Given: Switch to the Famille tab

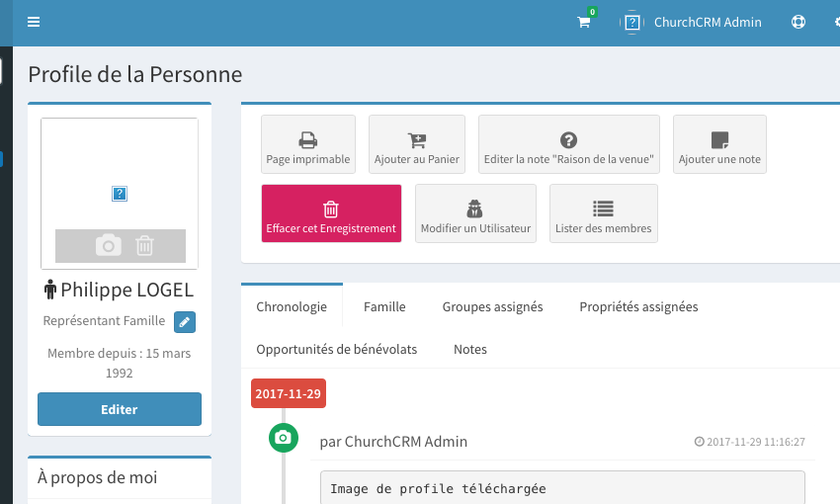Looking at the screenshot, I should 384,307.
